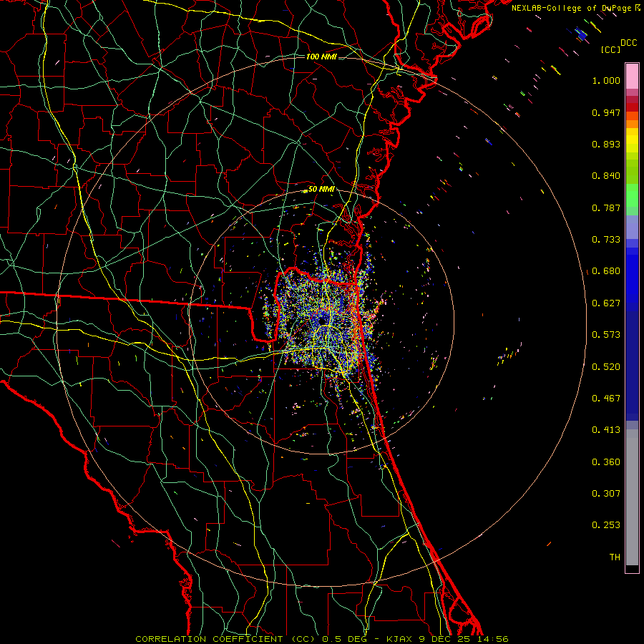Click the 0.413 legend value
644x644 pixels.
[606, 430]
